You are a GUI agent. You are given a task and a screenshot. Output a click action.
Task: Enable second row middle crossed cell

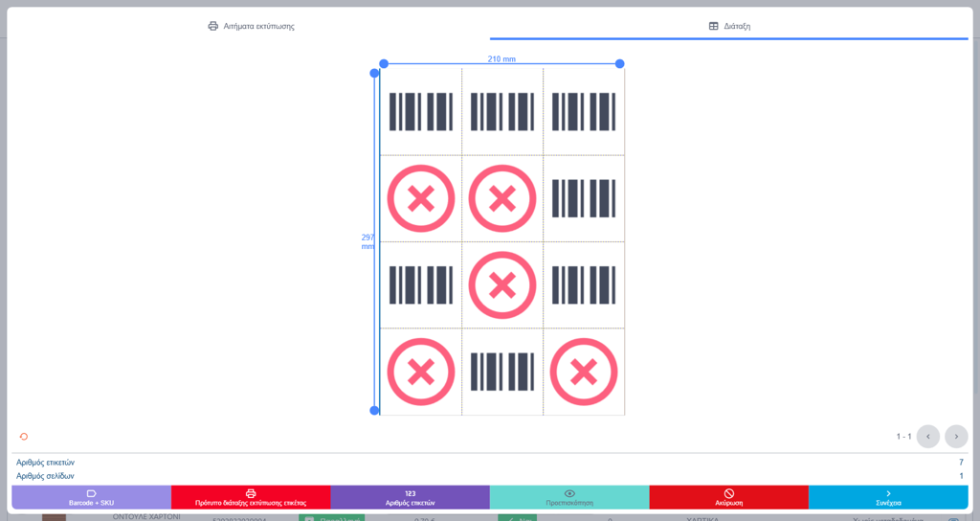click(502, 198)
